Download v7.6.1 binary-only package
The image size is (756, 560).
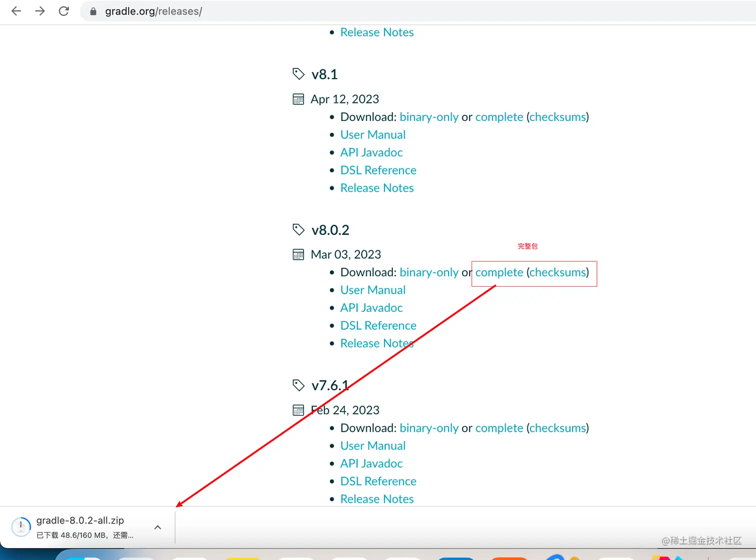429,428
